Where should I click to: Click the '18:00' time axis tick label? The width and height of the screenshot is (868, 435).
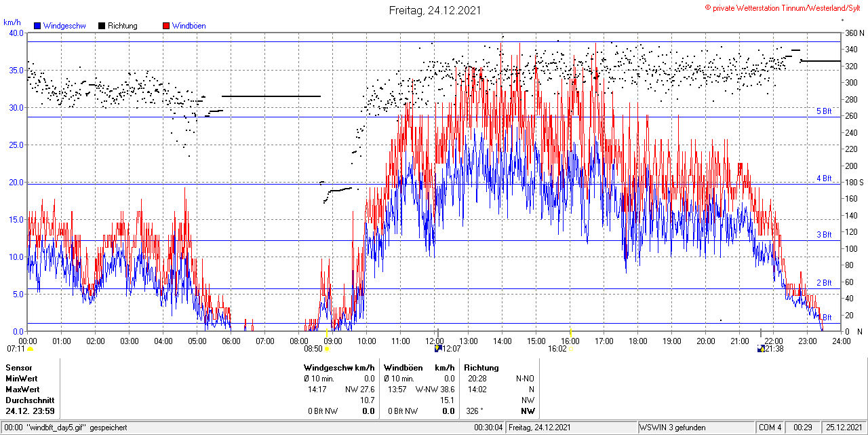tap(638, 341)
